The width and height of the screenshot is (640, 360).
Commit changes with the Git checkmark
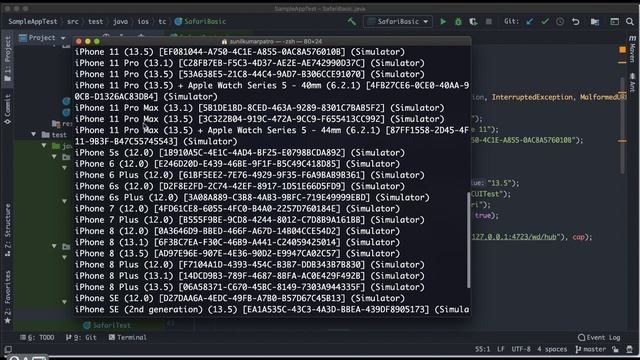click(545, 22)
